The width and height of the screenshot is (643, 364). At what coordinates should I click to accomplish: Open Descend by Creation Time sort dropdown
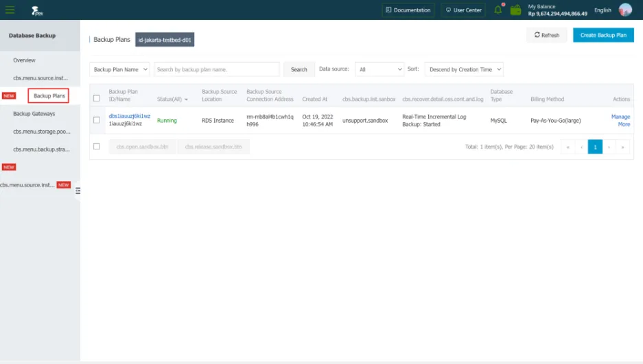pos(464,69)
